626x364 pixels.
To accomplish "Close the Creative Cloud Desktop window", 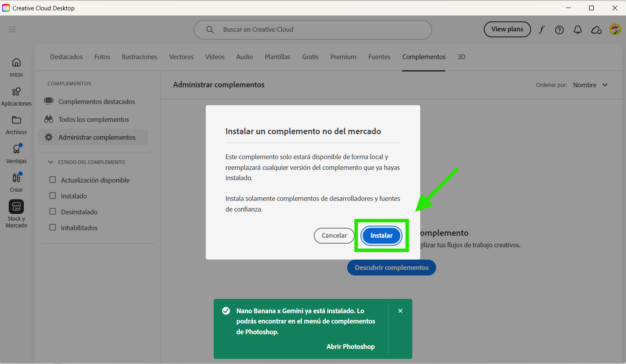I will coord(614,8).
